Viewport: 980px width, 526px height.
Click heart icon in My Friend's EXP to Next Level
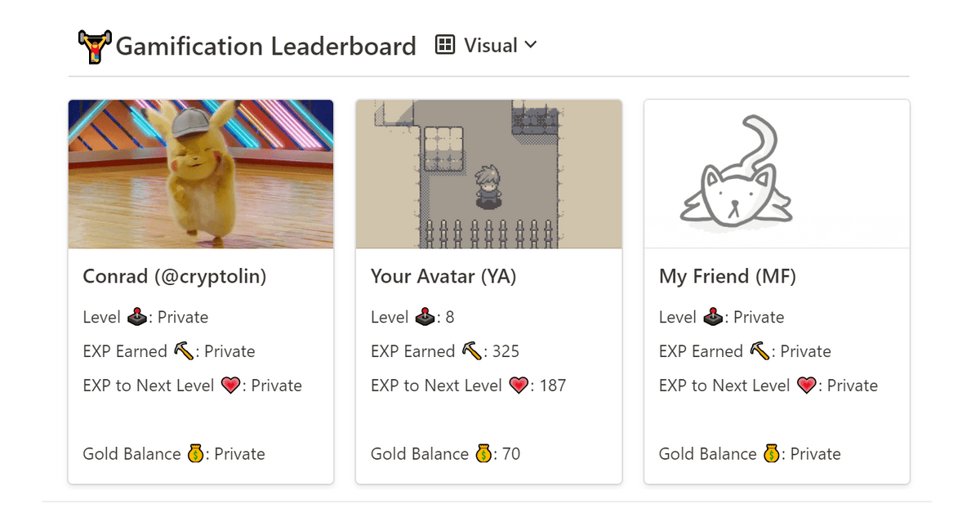807,386
